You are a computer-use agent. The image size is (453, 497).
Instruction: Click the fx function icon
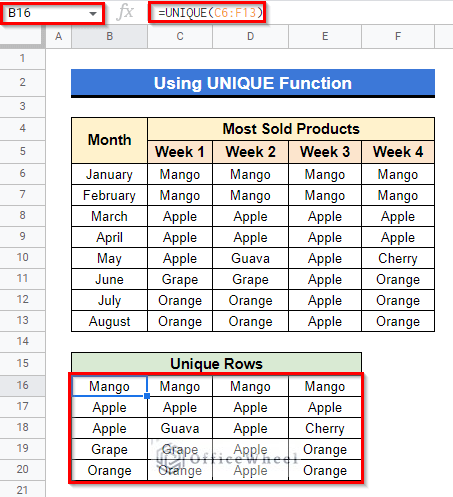coord(126,12)
